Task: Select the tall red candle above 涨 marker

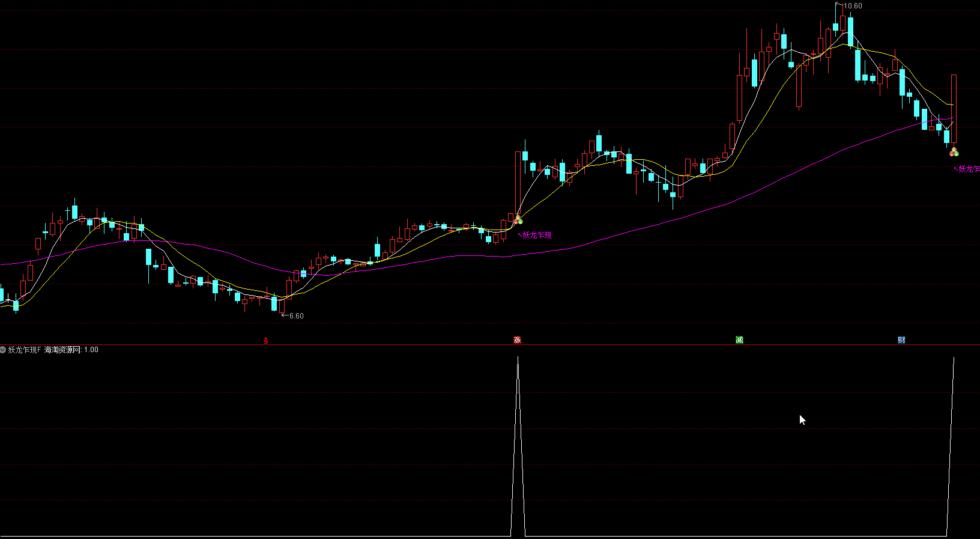Action: 518,180
